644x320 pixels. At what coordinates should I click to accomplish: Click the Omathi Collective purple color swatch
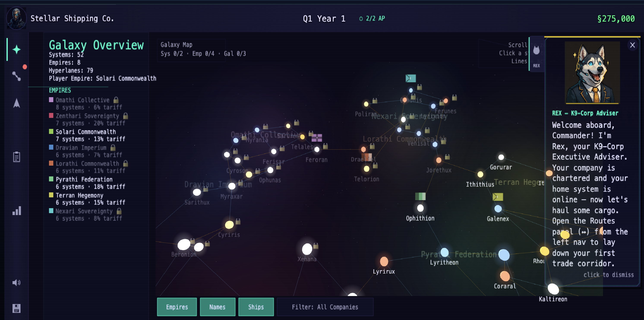(x=51, y=100)
